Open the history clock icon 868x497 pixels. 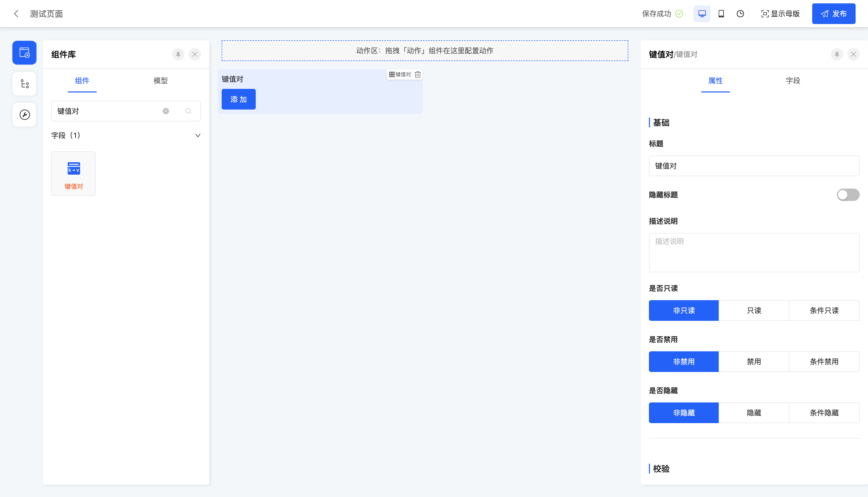click(740, 14)
